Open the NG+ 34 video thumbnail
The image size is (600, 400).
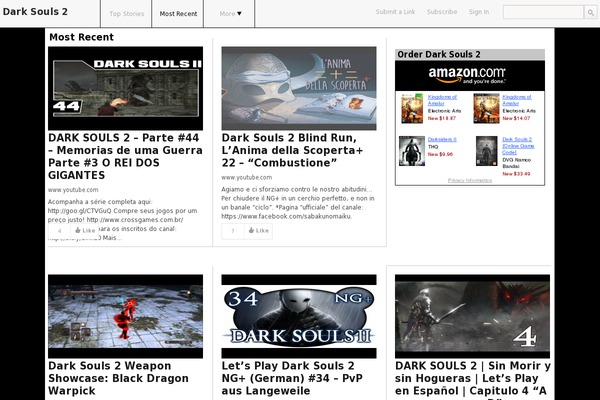299,316
